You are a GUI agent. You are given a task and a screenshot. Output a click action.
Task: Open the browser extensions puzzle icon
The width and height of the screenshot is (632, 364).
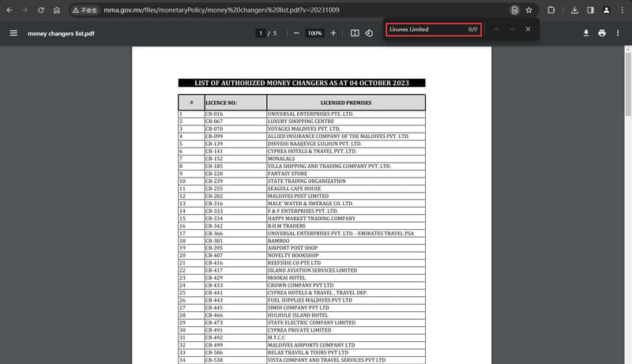551,10
